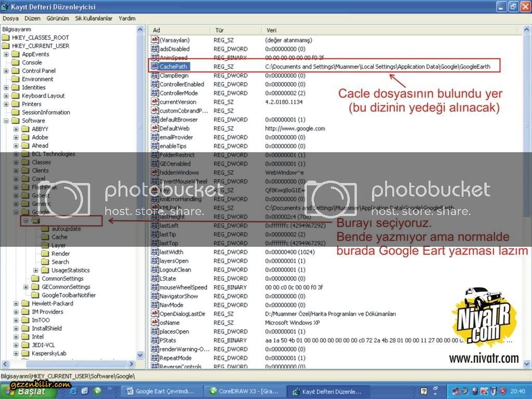Click the HKEY_CLASSES_ROOT folder icon

5,37
